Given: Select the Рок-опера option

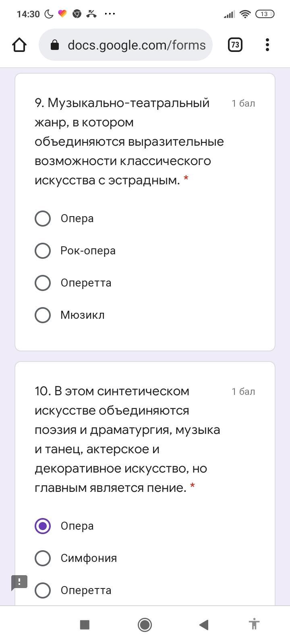Looking at the screenshot, I should click(x=43, y=251).
